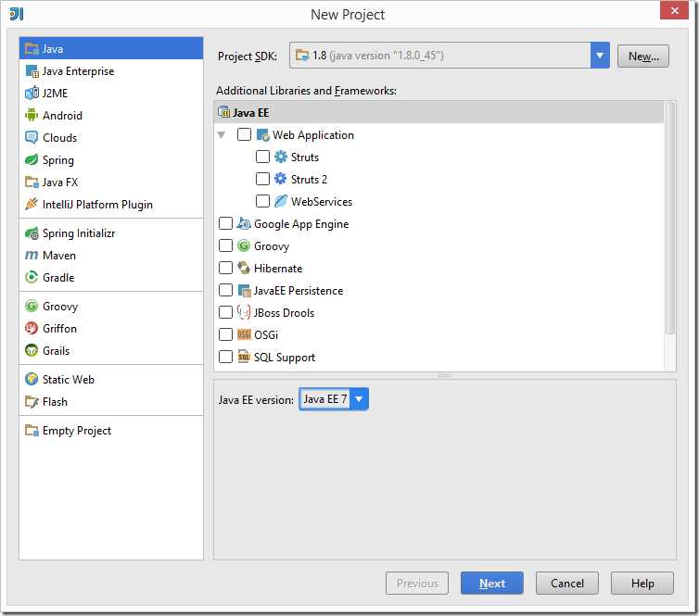Click the Spring Initializr icon
Image resolution: width=699 pixels, height=616 pixels.
pos(32,233)
